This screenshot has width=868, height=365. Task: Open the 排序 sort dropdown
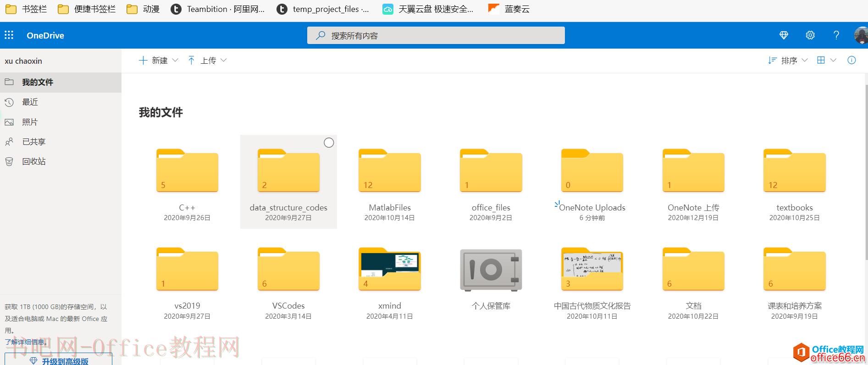pyautogui.click(x=788, y=60)
